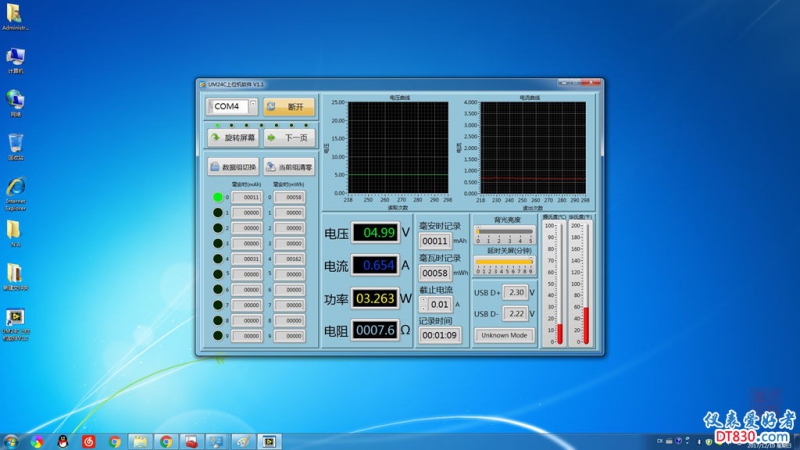Open the Internet Explorer desktop shortcut
800x450 pixels.
tap(16, 190)
